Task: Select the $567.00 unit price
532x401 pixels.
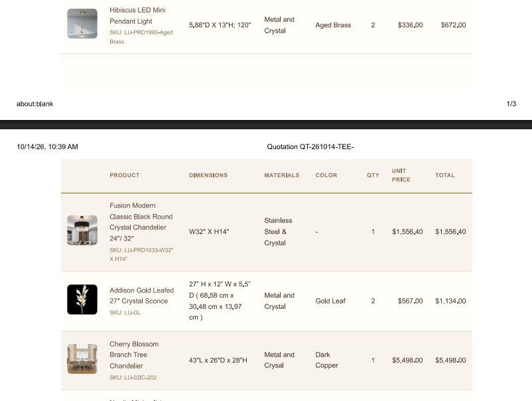Action: (x=410, y=301)
